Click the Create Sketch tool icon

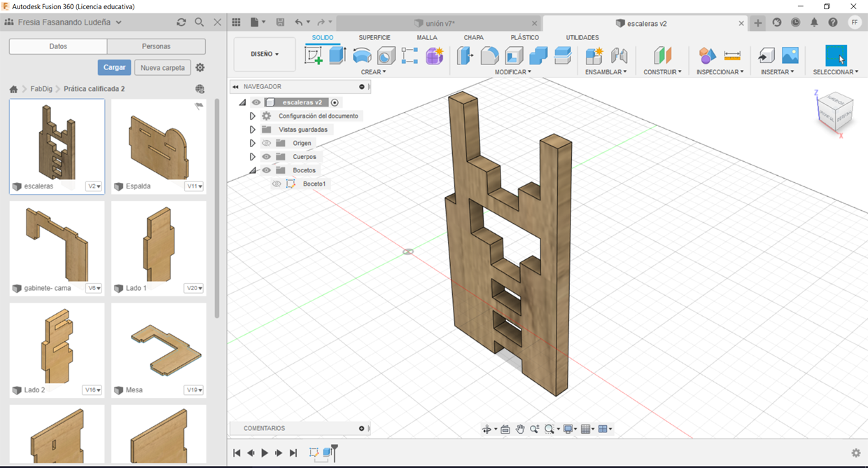pyautogui.click(x=314, y=56)
